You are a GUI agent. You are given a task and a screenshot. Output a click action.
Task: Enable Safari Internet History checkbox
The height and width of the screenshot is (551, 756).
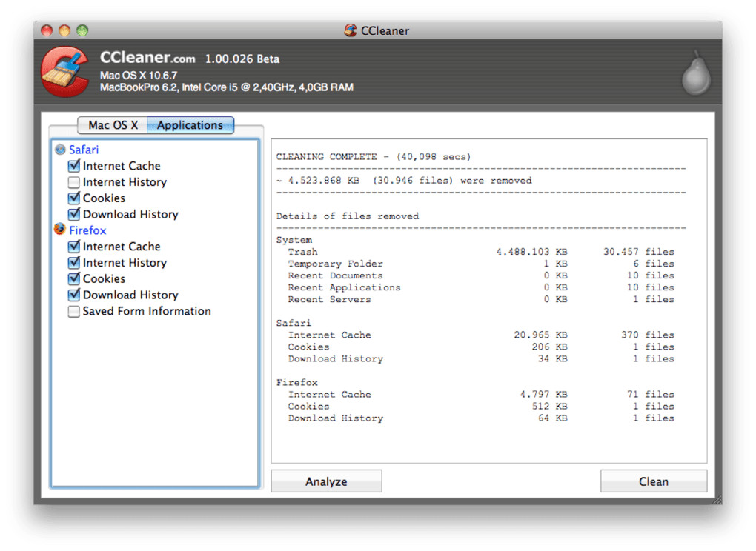(74, 182)
